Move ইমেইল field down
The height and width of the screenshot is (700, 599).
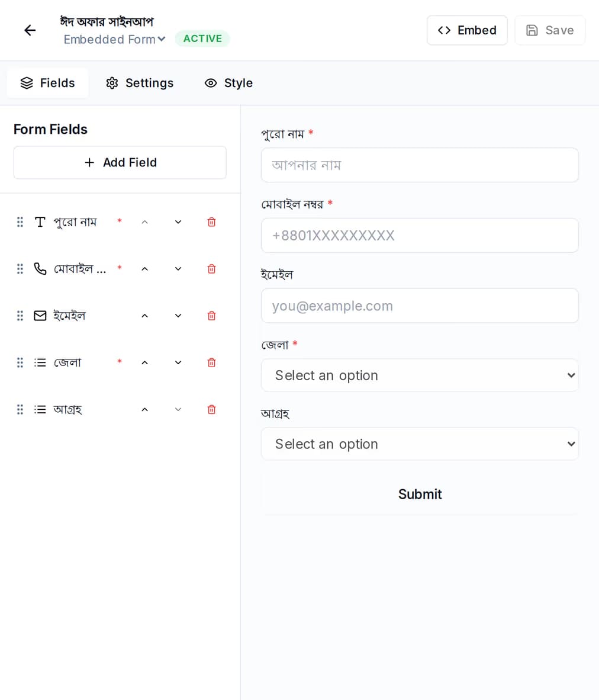178,316
